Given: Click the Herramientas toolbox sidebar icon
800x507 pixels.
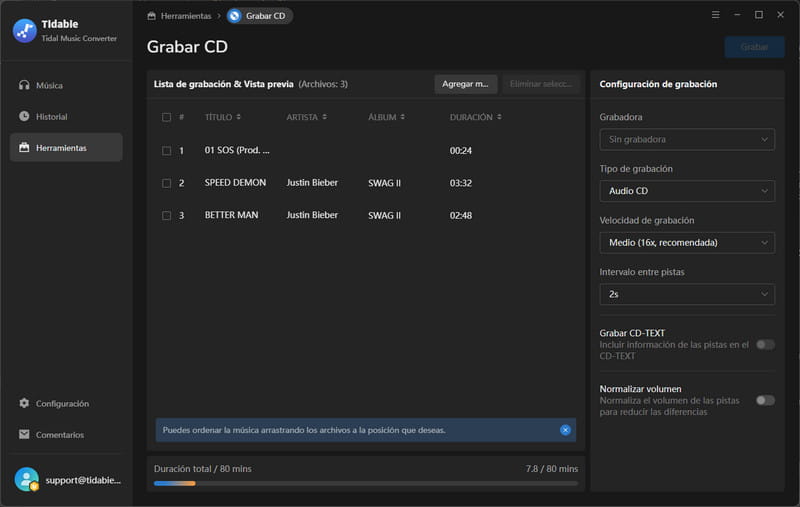Looking at the screenshot, I should 24,147.
